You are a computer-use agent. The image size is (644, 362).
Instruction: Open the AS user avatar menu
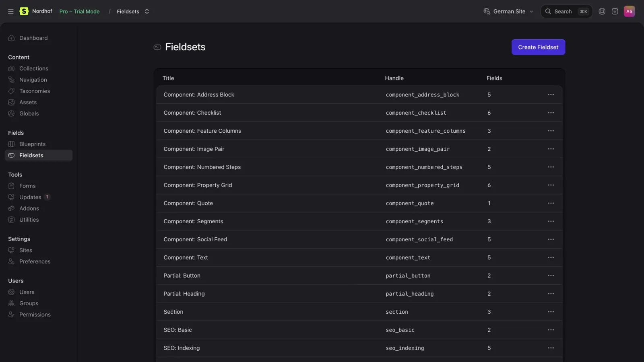pyautogui.click(x=629, y=11)
